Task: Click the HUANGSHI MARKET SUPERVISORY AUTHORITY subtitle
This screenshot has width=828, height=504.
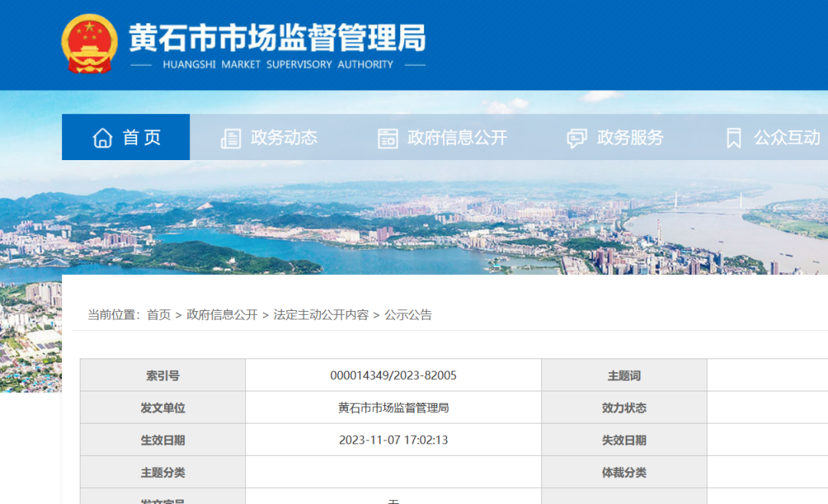Action: pos(278,64)
